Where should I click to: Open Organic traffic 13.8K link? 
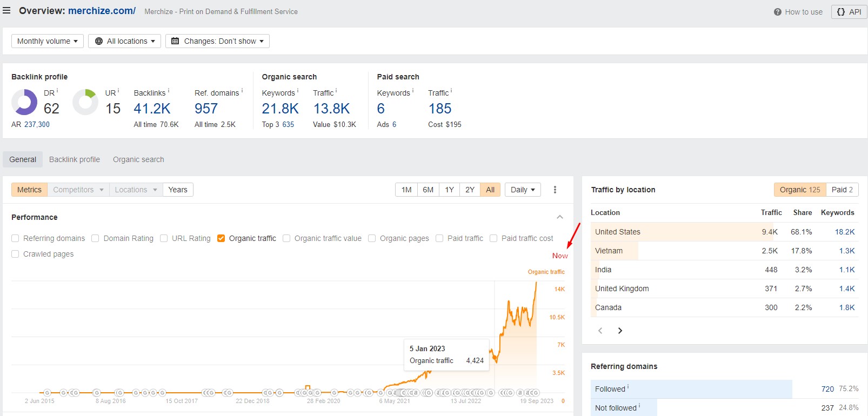(331, 109)
